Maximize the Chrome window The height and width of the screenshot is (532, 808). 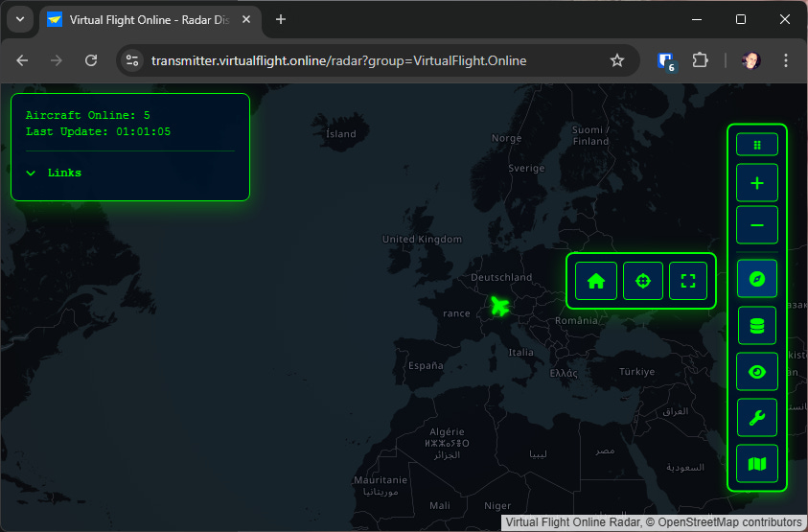pyautogui.click(x=741, y=19)
